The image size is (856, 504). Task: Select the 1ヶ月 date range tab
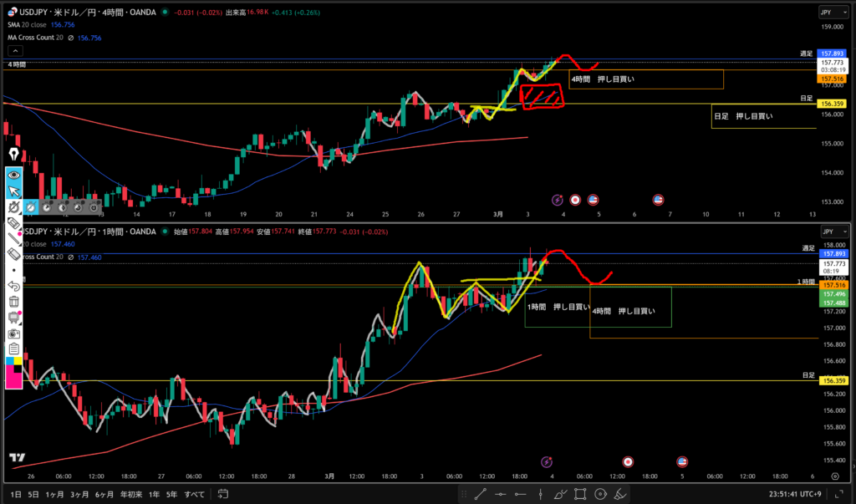point(57,495)
